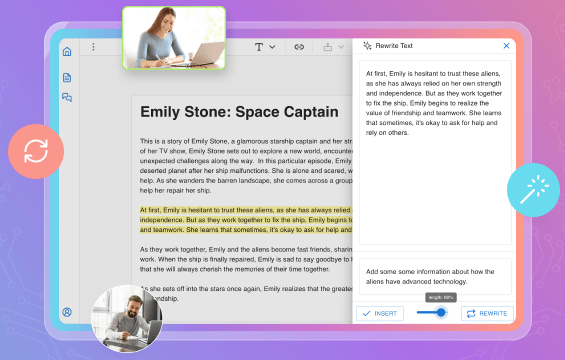
Task: Close the Rewrite Text panel
Action: click(x=506, y=46)
